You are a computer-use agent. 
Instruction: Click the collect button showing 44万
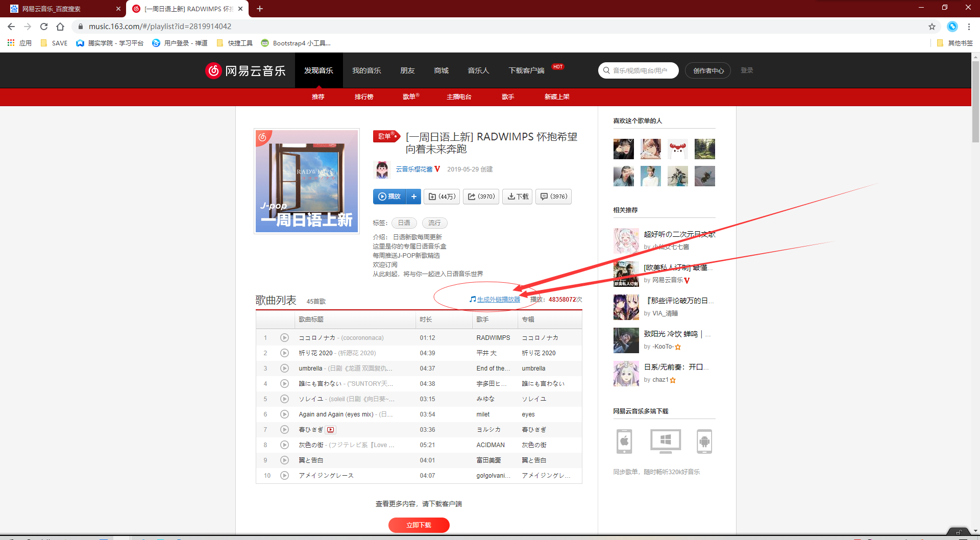point(442,197)
